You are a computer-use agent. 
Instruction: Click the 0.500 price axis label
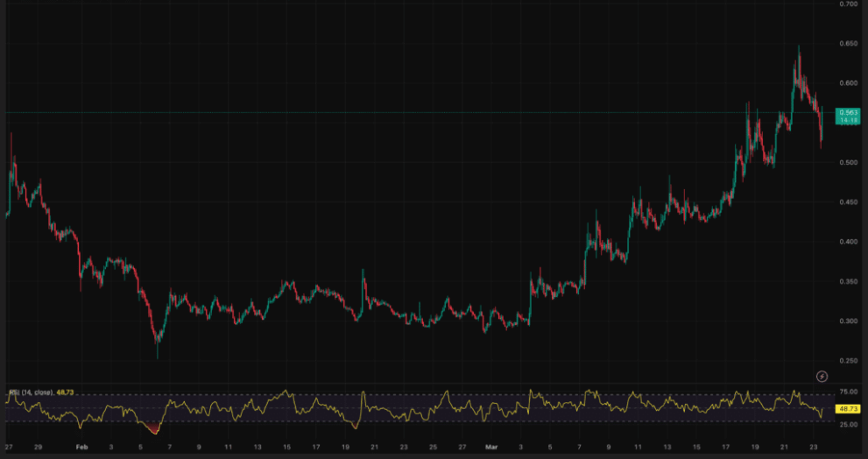pos(848,163)
